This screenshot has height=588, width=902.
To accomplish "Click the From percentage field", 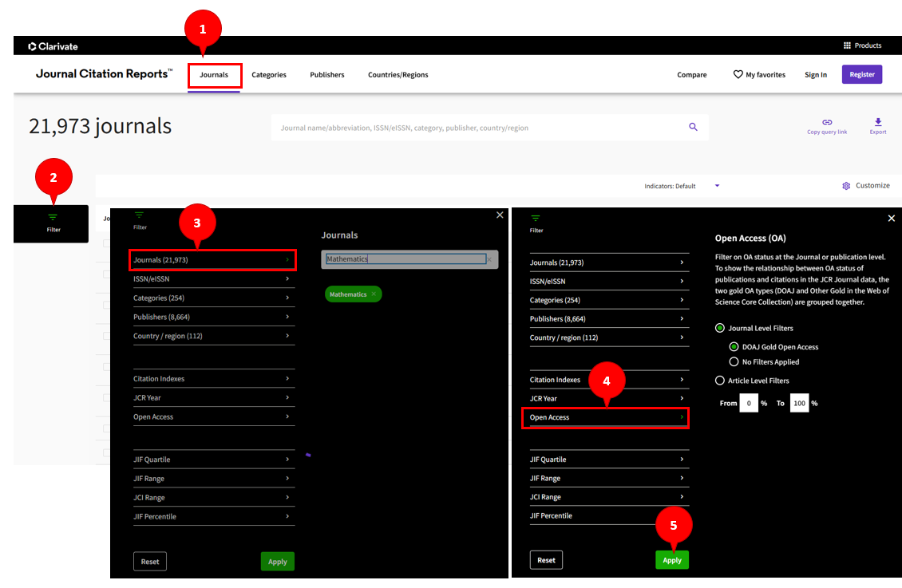I will pyautogui.click(x=749, y=404).
